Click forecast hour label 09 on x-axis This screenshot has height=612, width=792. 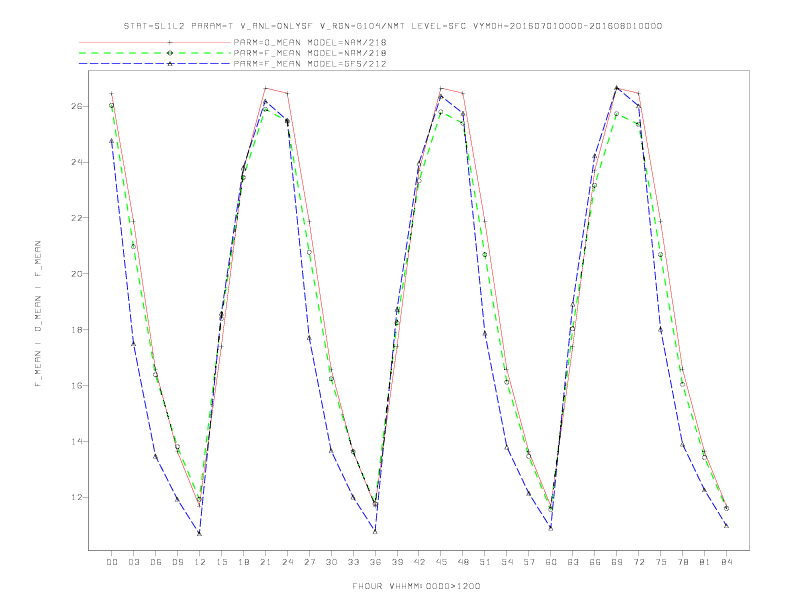click(x=177, y=562)
